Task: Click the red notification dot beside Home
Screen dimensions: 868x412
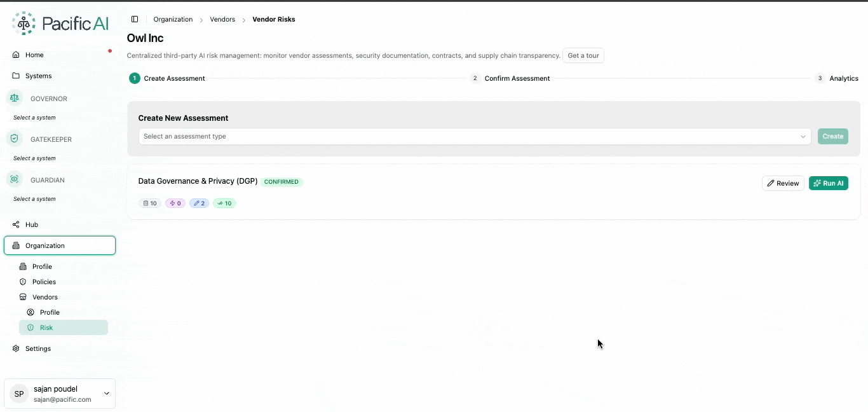Action: click(x=110, y=51)
